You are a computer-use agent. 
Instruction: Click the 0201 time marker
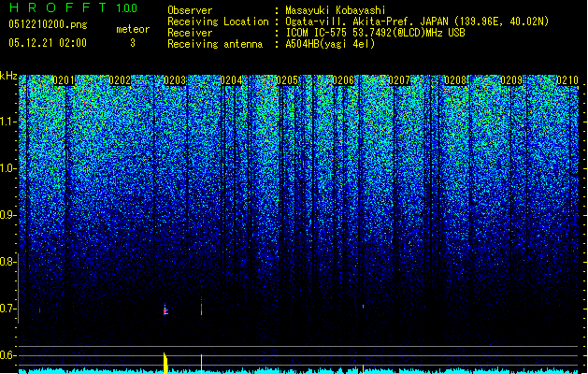pyautogui.click(x=64, y=80)
